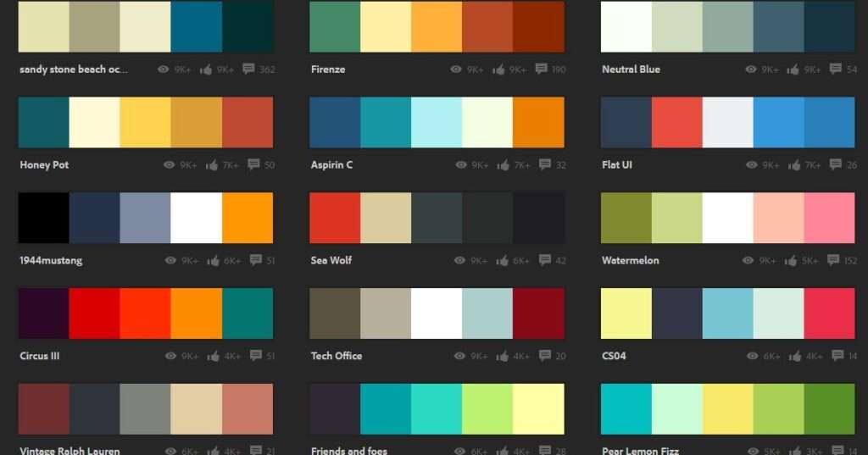Pick the orange swatch in Aspirin C palette
This screenshot has width=868, height=455.
coord(538,122)
